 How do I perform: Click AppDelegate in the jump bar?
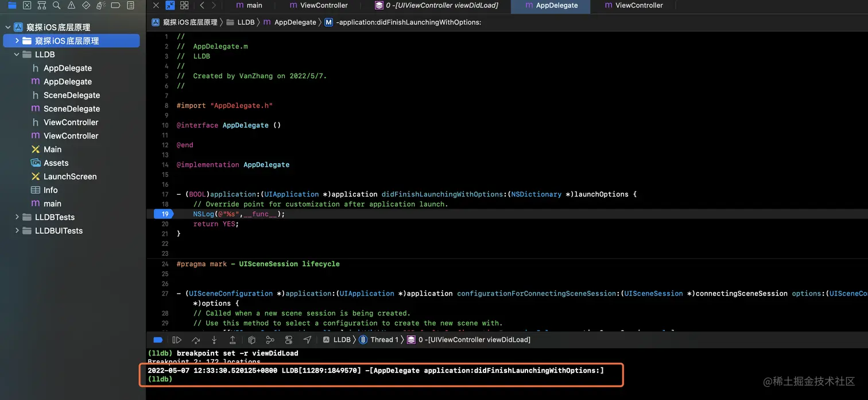(x=290, y=22)
